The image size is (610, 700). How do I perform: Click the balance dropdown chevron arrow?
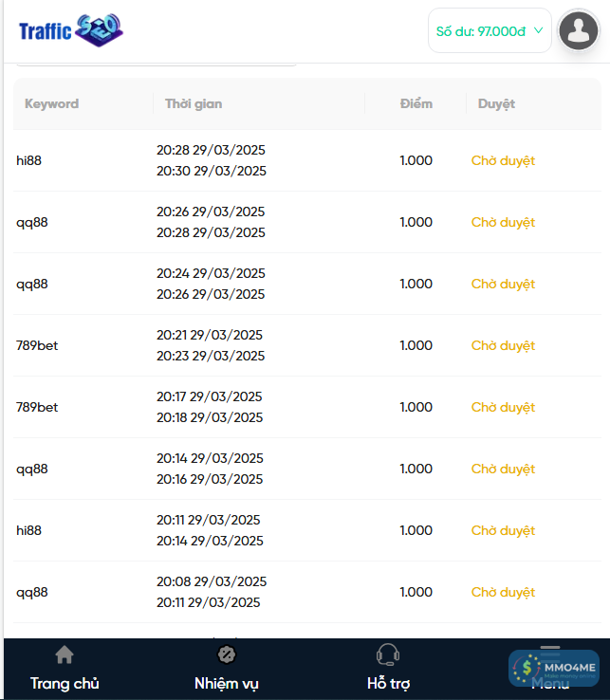[x=539, y=30]
